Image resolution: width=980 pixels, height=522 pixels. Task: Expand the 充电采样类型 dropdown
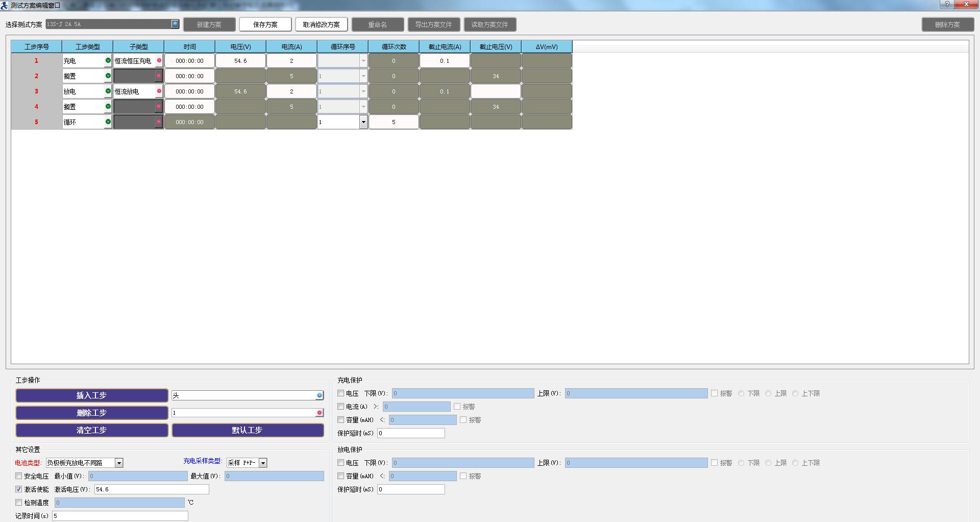pos(263,463)
